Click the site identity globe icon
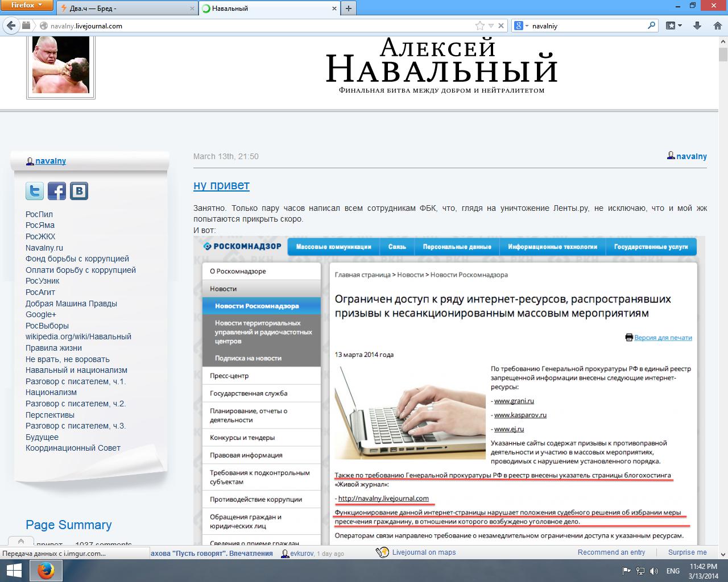This screenshot has width=728, height=582. [x=43, y=26]
